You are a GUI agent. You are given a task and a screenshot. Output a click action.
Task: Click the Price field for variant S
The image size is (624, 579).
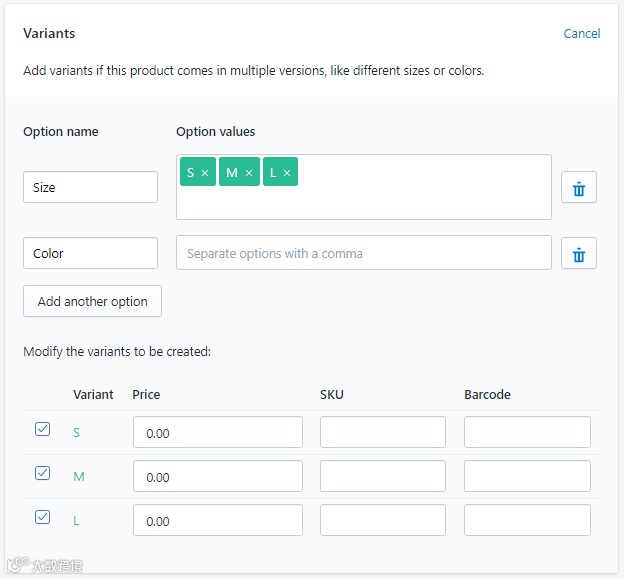217,433
